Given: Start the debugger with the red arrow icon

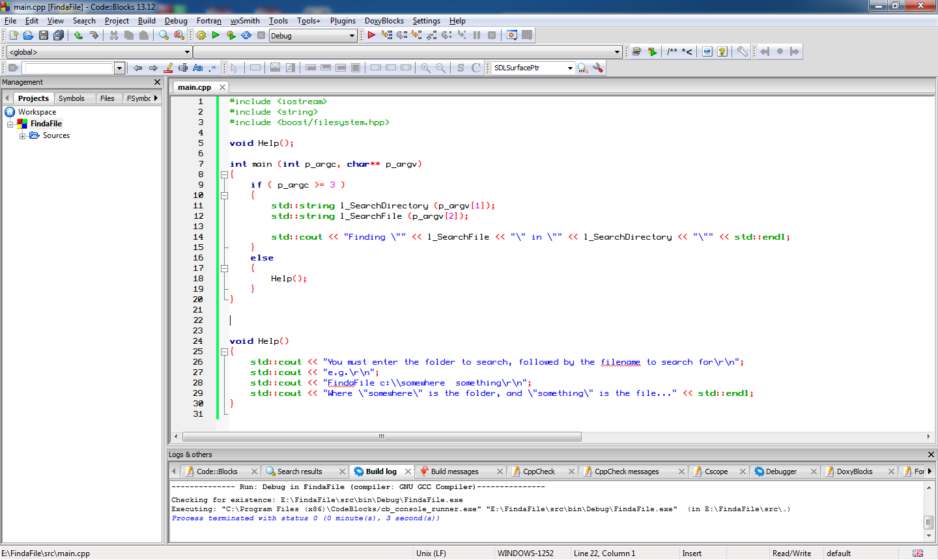Looking at the screenshot, I should pyautogui.click(x=371, y=35).
